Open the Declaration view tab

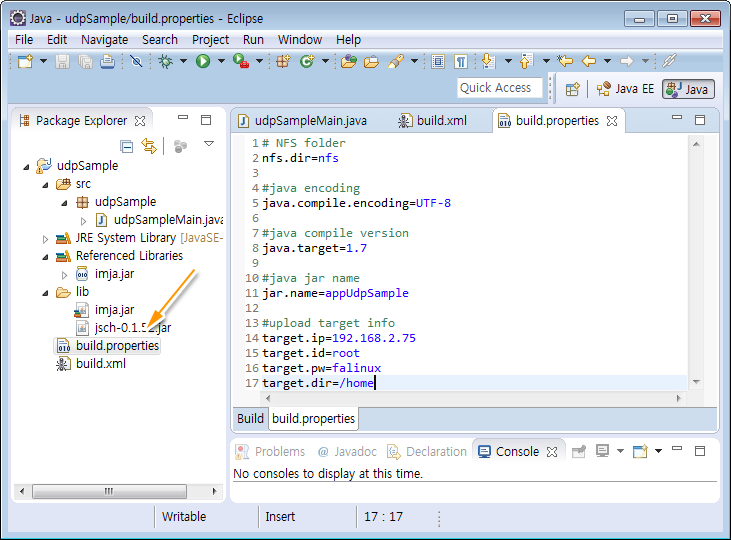427,451
